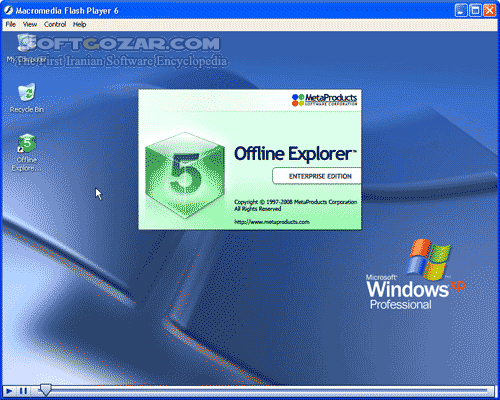
Task: Click the metaproducts.com URL on splash
Action: pos(272,222)
